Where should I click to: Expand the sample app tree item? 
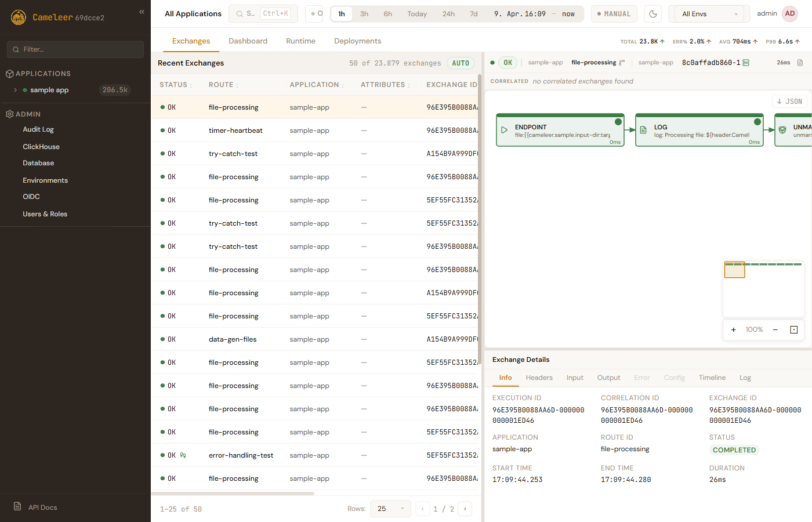point(16,90)
